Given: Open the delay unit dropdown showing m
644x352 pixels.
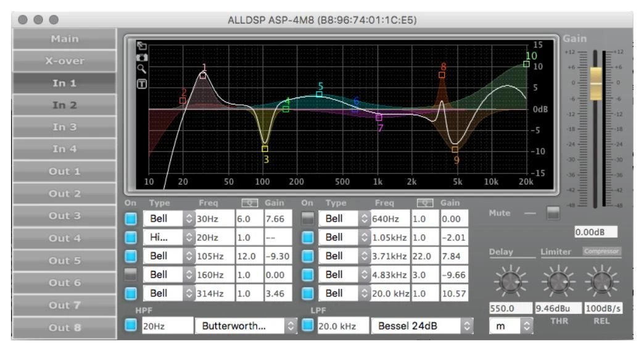Looking at the screenshot, I should 511,326.
